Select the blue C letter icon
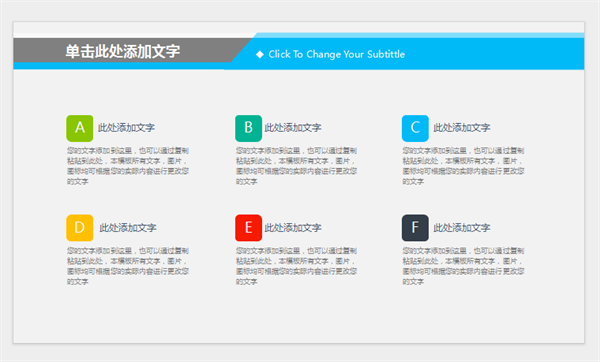The height and width of the screenshot is (362, 600). 415,128
